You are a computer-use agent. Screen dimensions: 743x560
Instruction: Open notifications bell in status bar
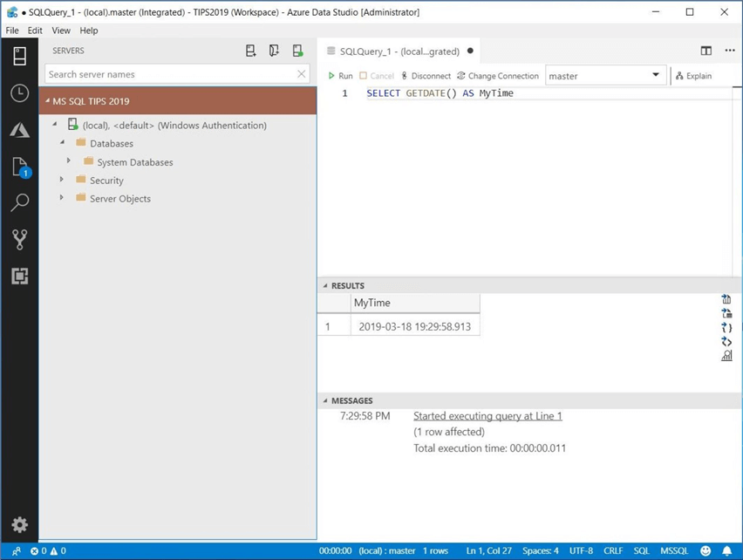pyautogui.click(x=726, y=550)
